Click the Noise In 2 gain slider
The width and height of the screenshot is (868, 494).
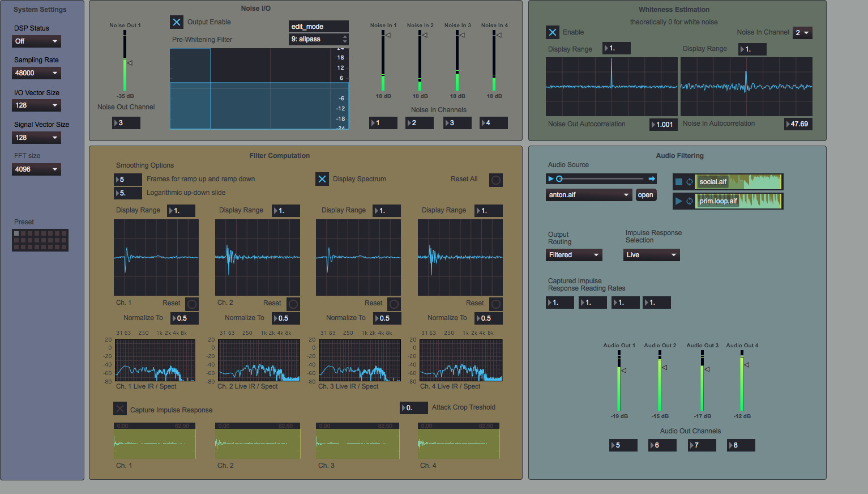pyautogui.click(x=421, y=61)
